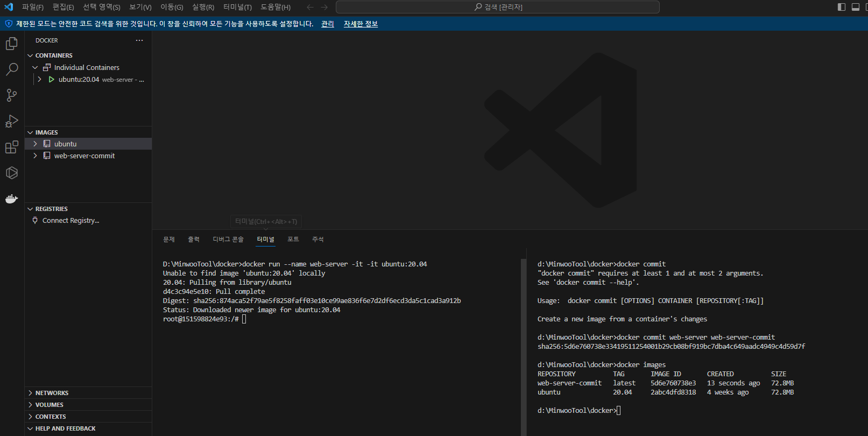Viewport: 868px width, 436px height.
Task: Expand the ubuntu:20.04 web-server container
Action: tap(39, 79)
